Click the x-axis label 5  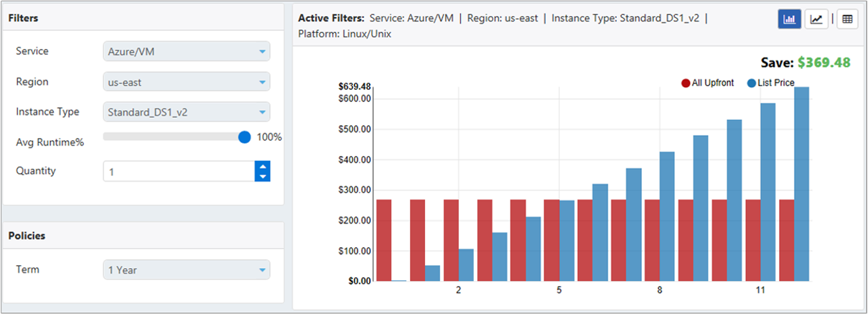pyautogui.click(x=559, y=290)
